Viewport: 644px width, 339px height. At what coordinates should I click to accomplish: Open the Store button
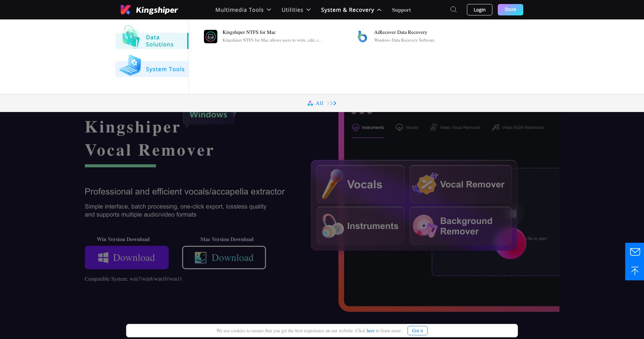[x=510, y=10]
